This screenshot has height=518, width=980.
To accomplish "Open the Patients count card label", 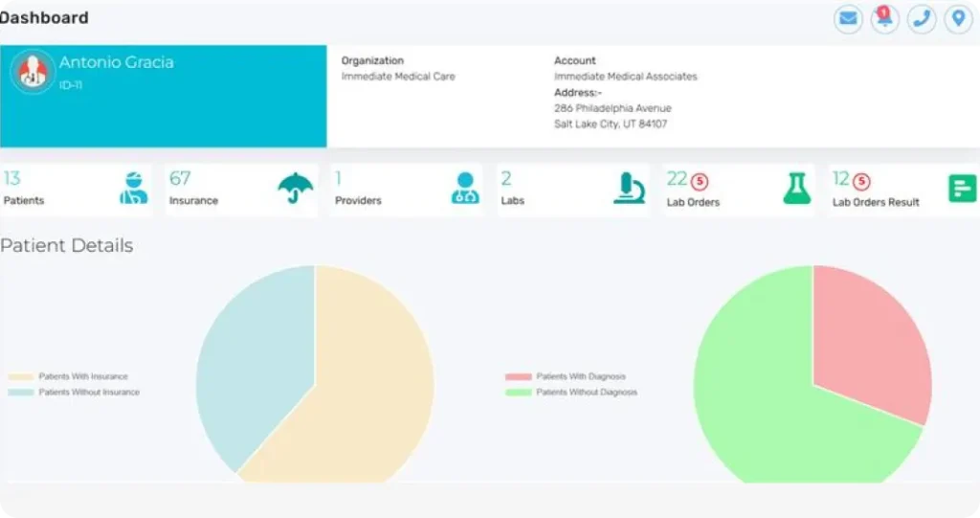I will 24,201.
